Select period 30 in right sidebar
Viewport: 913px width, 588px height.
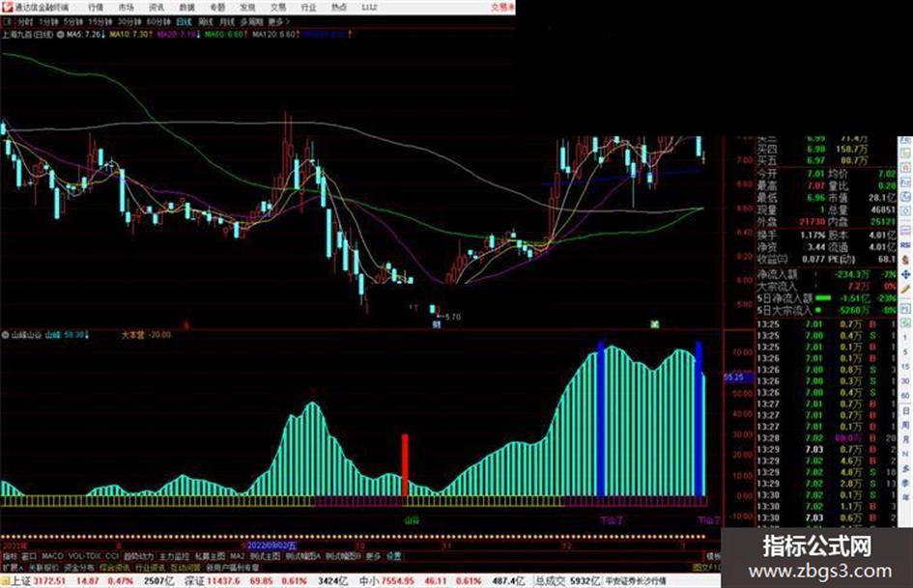(x=905, y=381)
